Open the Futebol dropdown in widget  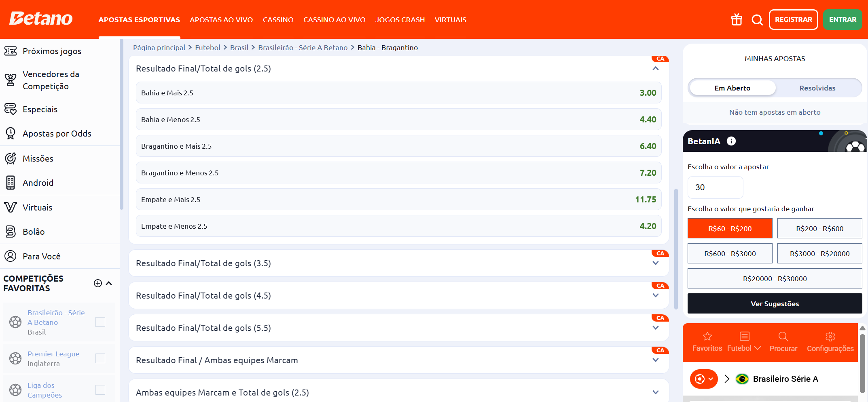[x=744, y=348]
